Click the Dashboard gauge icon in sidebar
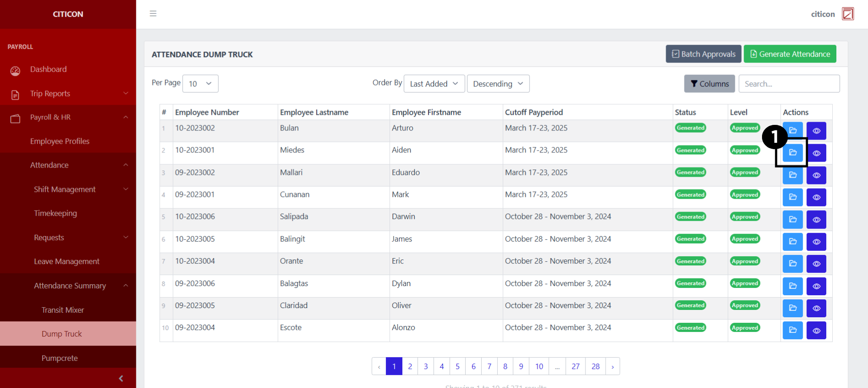The image size is (868, 388). tap(16, 70)
